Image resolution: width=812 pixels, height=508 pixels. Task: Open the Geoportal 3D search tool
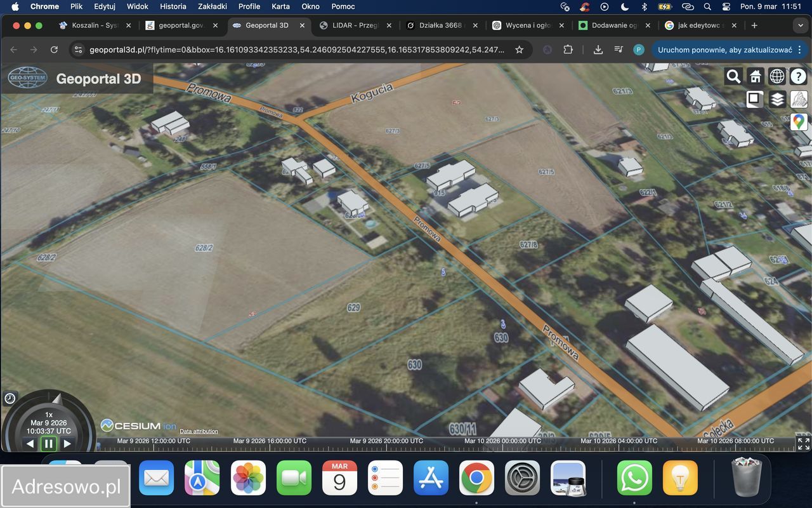pyautogui.click(x=733, y=77)
